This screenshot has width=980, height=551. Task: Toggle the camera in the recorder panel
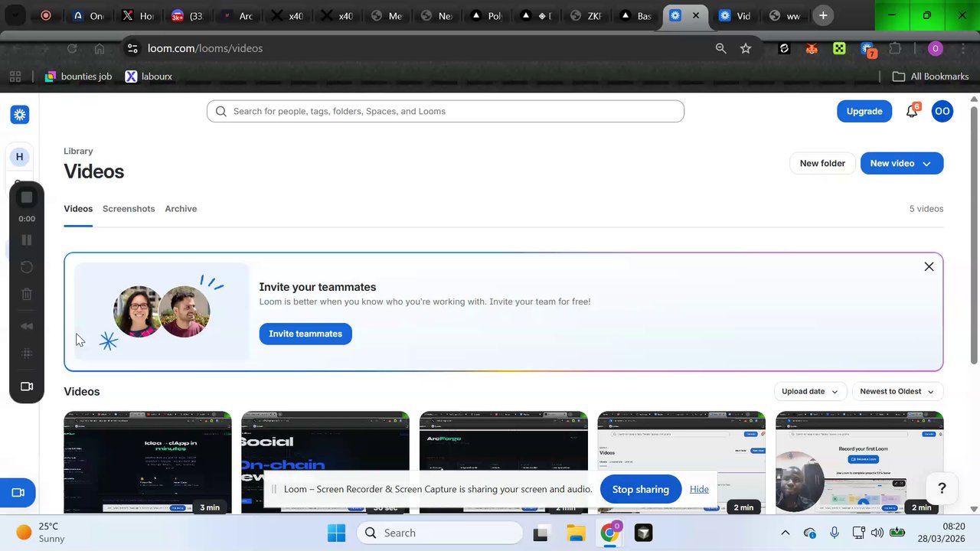pyautogui.click(x=27, y=386)
